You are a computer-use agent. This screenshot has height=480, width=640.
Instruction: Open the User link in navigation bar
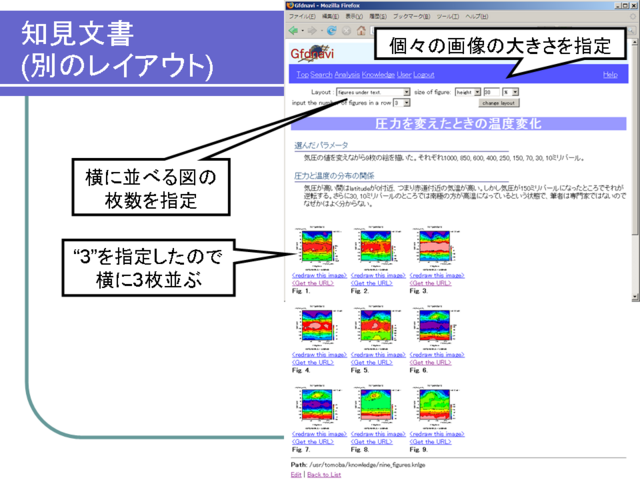coord(404,74)
